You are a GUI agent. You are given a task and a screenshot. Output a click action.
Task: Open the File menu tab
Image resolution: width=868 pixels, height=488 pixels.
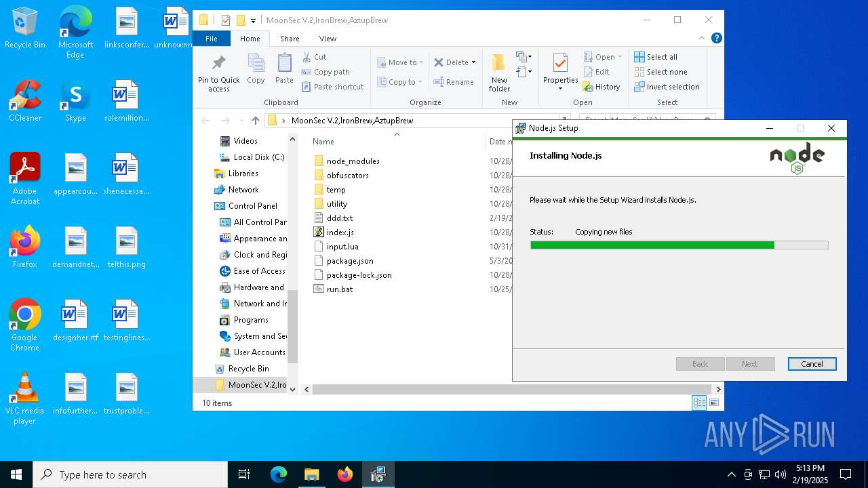pyautogui.click(x=212, y=39)
